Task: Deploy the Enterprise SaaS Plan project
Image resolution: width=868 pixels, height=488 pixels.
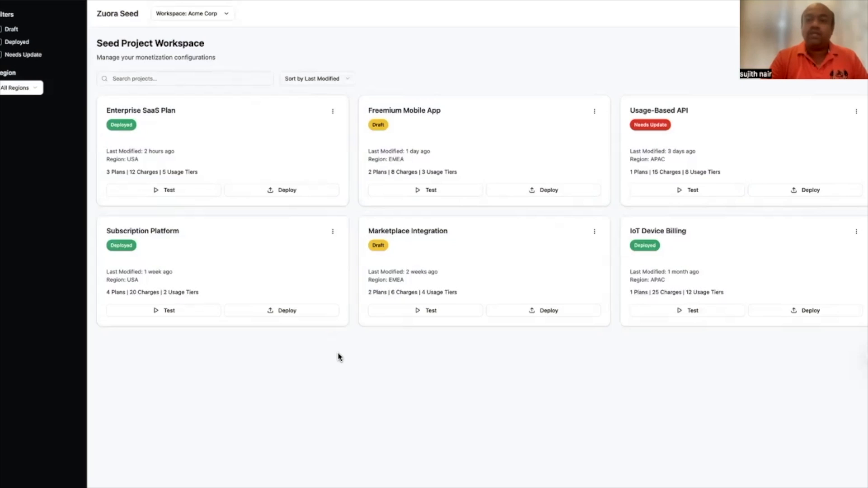Action: tap(282, 190)
